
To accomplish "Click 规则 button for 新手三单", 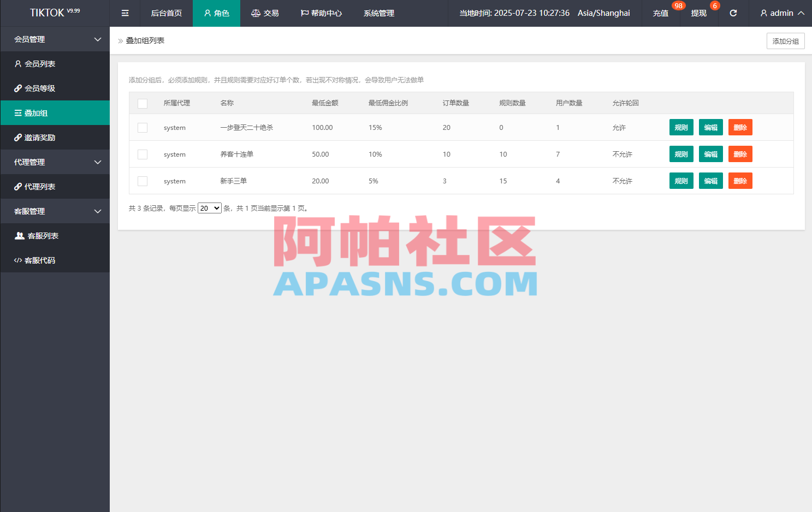I will 681,181.
